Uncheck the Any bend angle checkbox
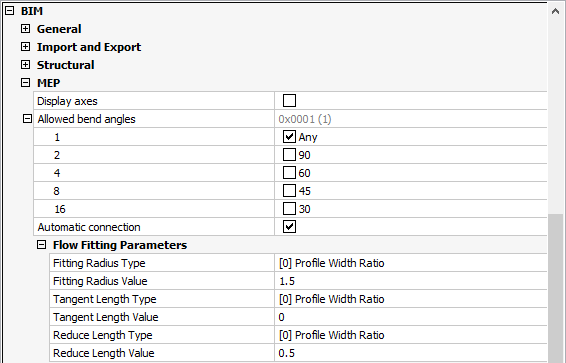This screenshot has width=566, height=363. coord(289,137)
